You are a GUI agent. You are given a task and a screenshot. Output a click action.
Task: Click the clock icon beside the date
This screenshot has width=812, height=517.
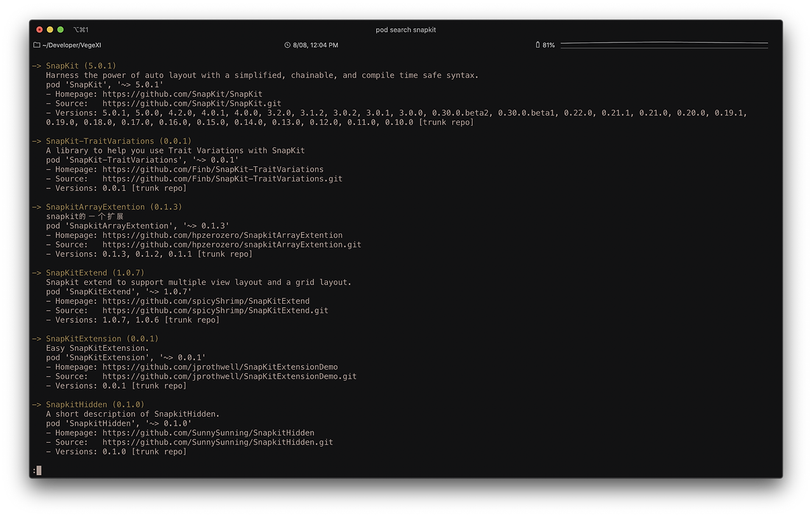point(287,45)
